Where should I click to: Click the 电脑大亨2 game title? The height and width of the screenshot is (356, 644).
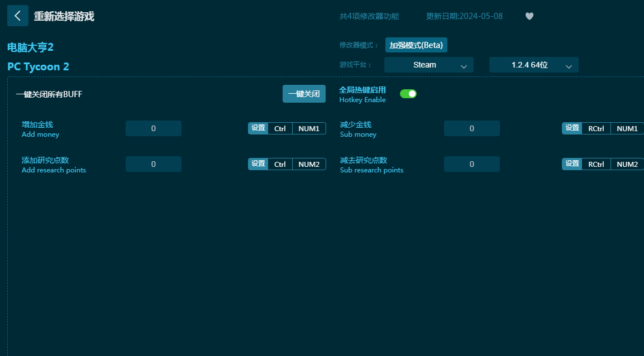coord(30,47)
